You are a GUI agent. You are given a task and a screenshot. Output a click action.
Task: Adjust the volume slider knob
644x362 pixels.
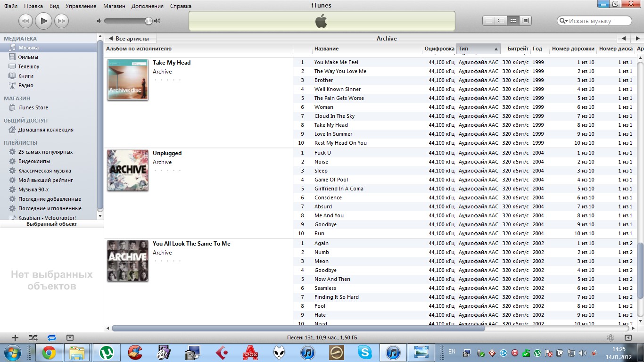(149, 21)
